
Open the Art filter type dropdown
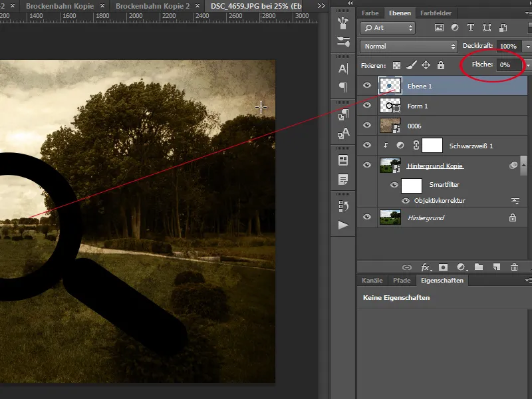pyautogui.click(x=388, y=28)
